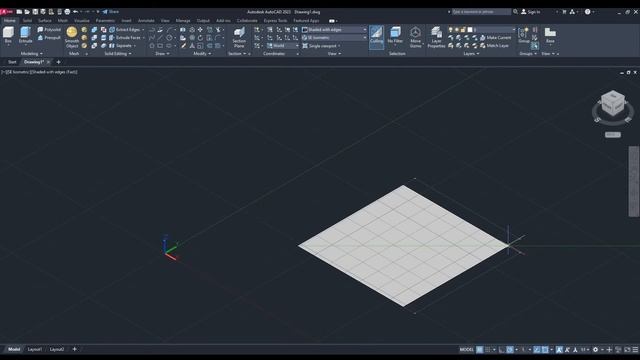Image resolution: width=640 pixels, height=360 pixels.
Task: Click the Plot printer icon in quick access
Action: (x=67, y=12)
